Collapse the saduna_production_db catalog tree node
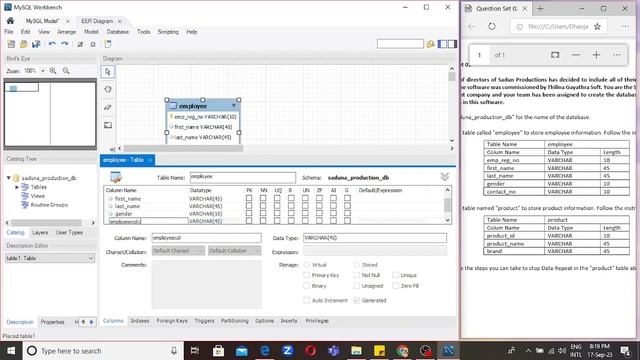The height and width of the screenshot is (360, 640). (9, 178)
